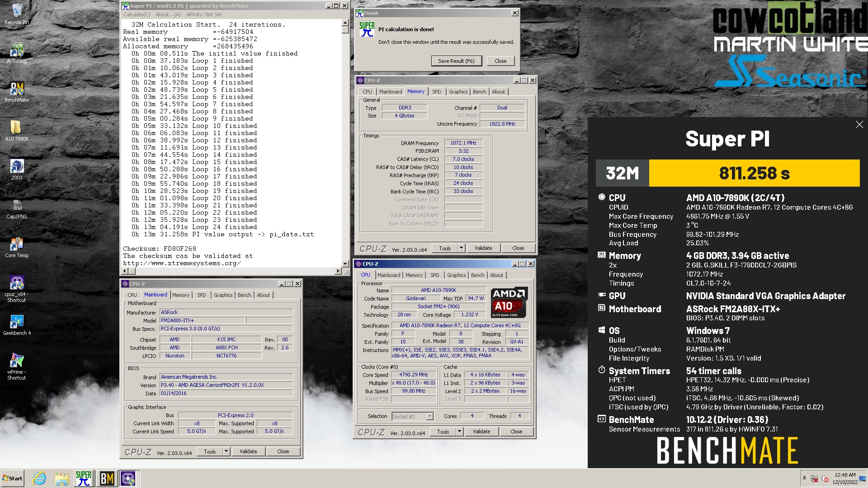Click the tray volume icon
Screen dimensions: 868x488
tap(825, 479)
